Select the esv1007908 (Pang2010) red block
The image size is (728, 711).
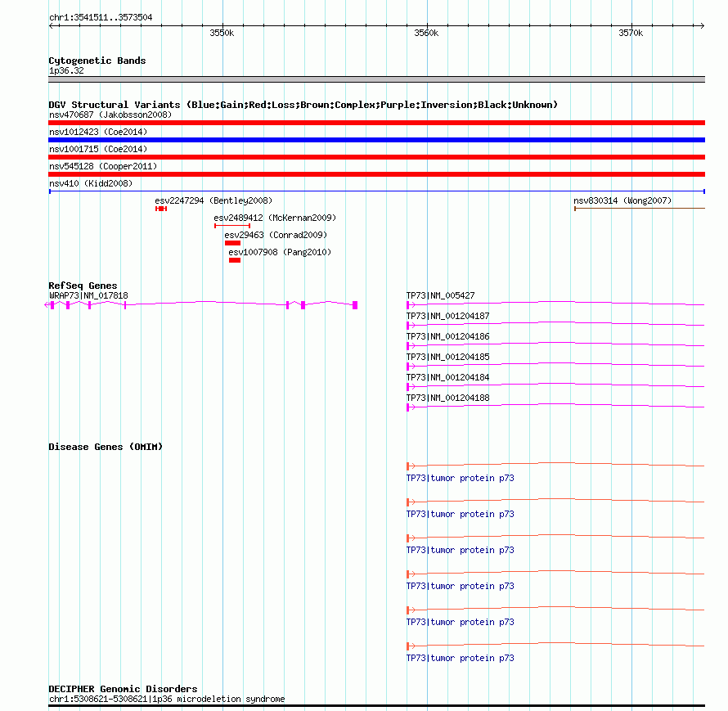tap(235, 260)
